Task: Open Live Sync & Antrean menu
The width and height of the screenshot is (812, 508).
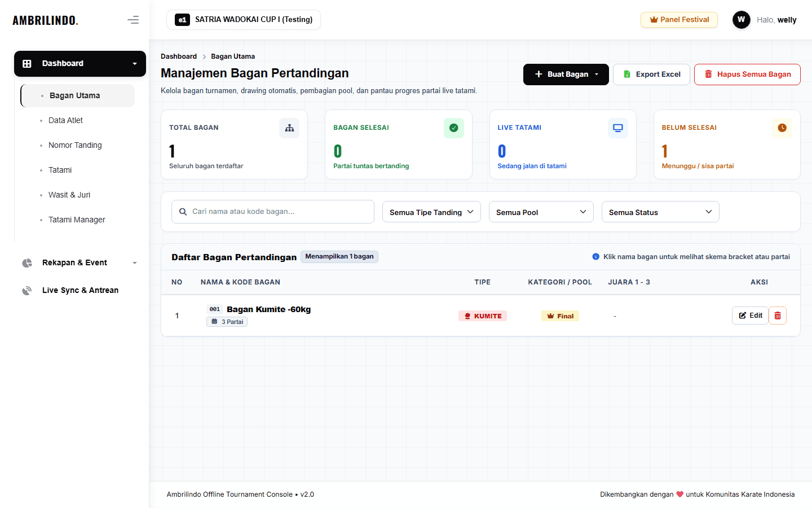Action: [x=80, y=291]
